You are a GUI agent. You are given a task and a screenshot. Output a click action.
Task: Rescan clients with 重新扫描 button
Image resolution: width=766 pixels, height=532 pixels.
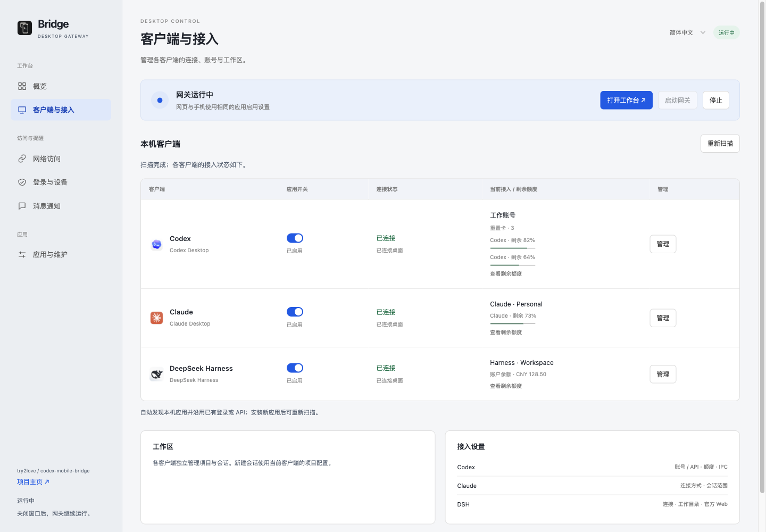[720, 144]
